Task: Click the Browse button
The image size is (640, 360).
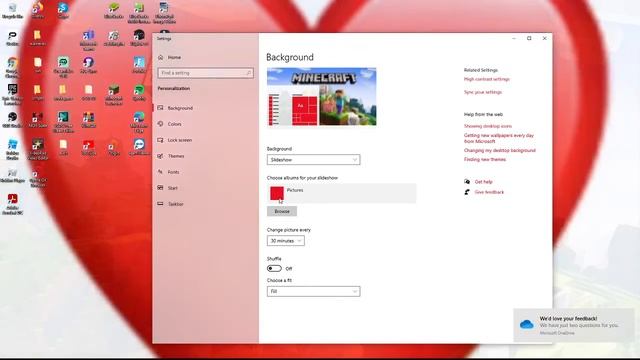Action: pos(282,211)
